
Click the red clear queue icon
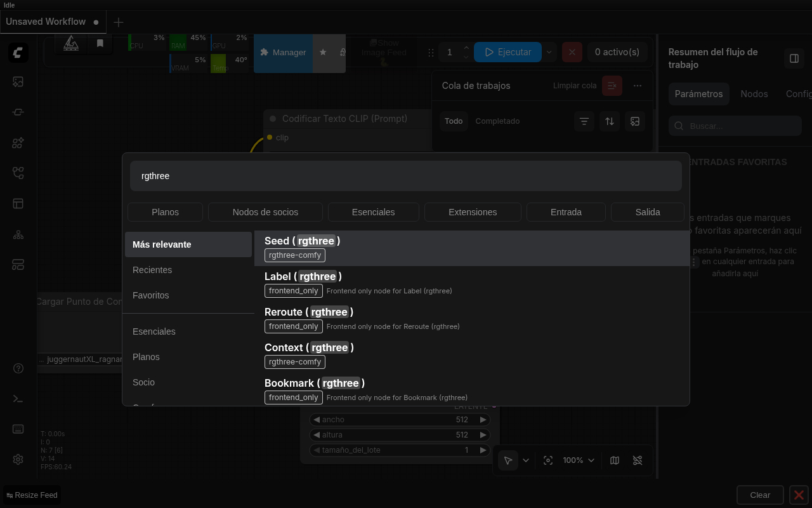coord(612,86)
